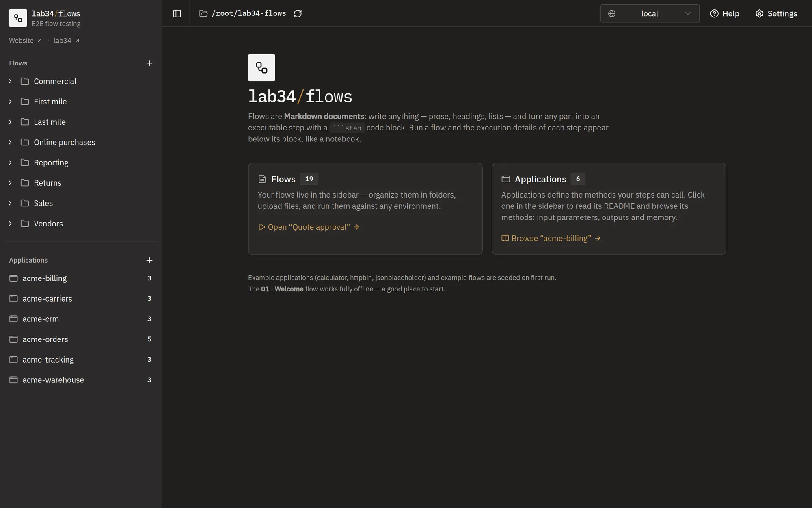This screenshot has width=812, height=508.
Task: Click the Flows section header in sidebar
Action: coord(18,63)
